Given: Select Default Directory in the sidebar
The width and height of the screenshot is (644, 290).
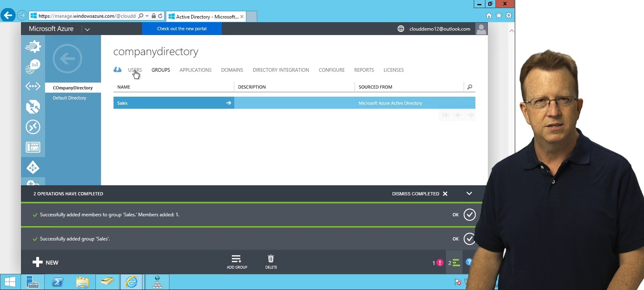Looking at the screenshot, I should click(x=70, y=98).
